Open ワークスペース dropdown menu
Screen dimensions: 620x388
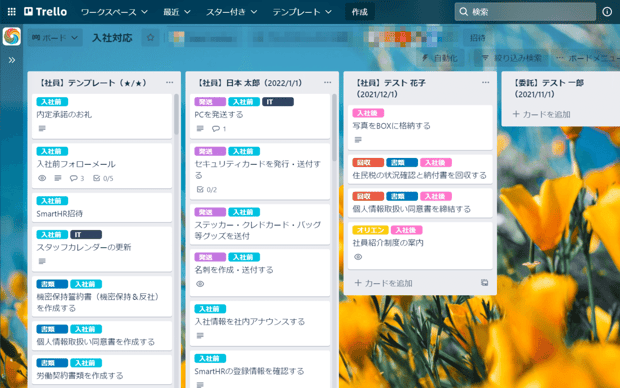tap(114, 12)
